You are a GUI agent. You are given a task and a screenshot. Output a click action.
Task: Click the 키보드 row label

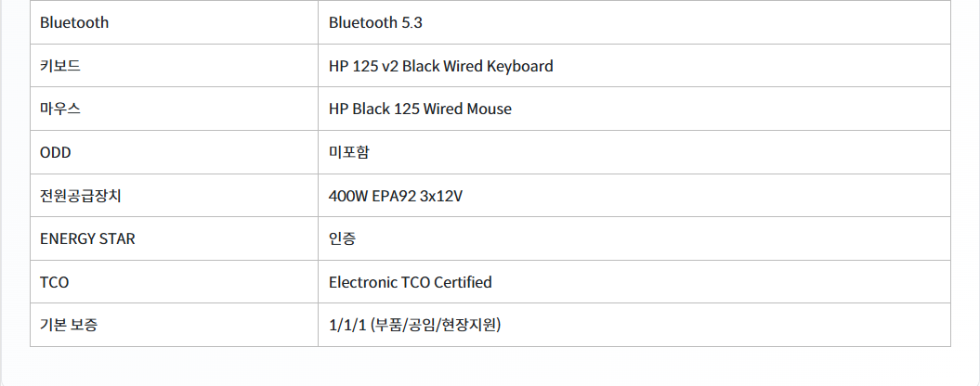(x=60, y=66)
